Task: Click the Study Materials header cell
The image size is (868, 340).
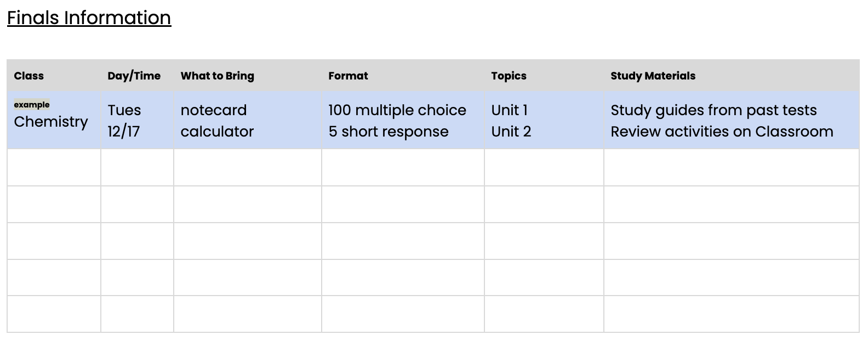Action: (732, 76)
